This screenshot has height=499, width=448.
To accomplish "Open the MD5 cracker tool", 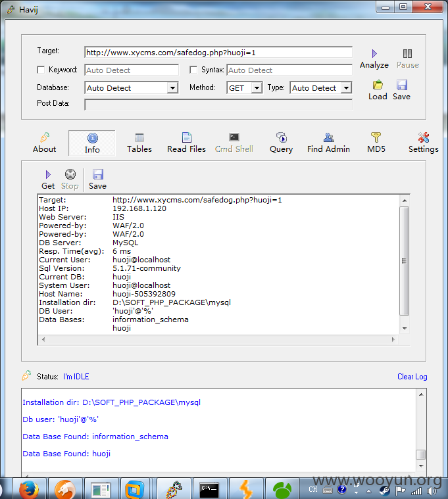I will click(x=376, y=143).
